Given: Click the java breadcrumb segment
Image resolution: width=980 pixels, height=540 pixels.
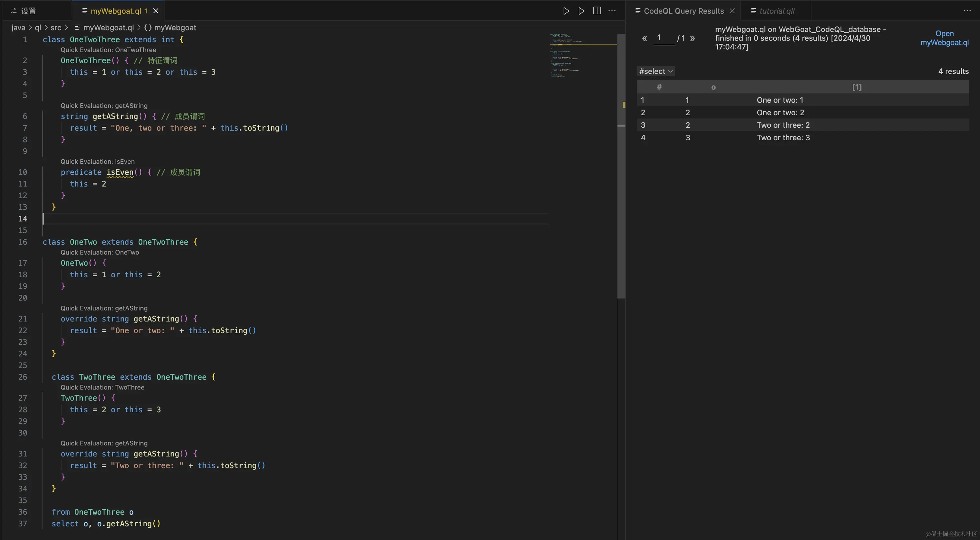Looking at the screenshot, I should (18, 28).
